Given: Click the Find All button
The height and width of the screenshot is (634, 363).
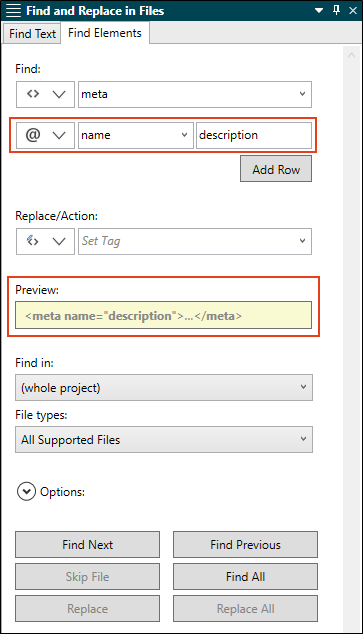Looking at the screenshot, I should (245, 577).
